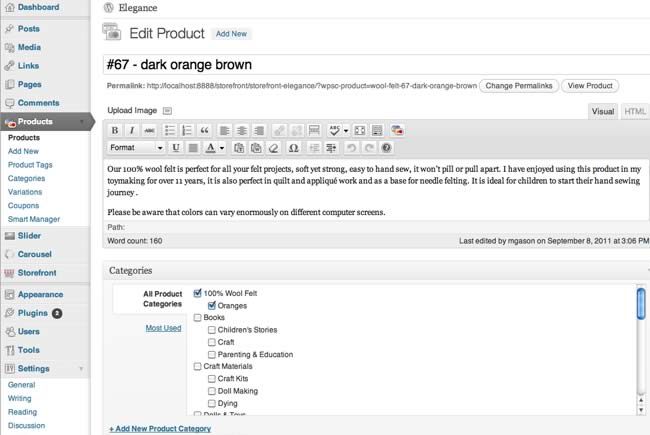Click the underline formatting icon
The image size is (650, 435).
pos(176,148)
